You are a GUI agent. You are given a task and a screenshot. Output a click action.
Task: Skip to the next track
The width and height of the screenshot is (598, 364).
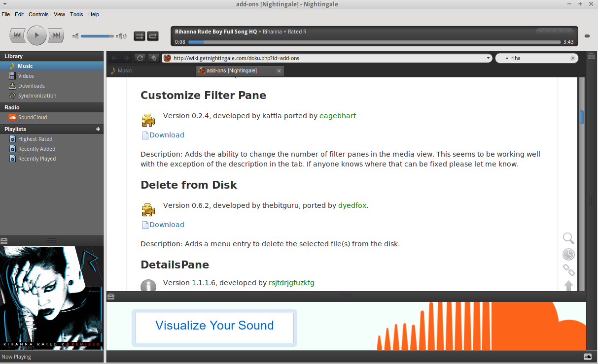(56, 35)
